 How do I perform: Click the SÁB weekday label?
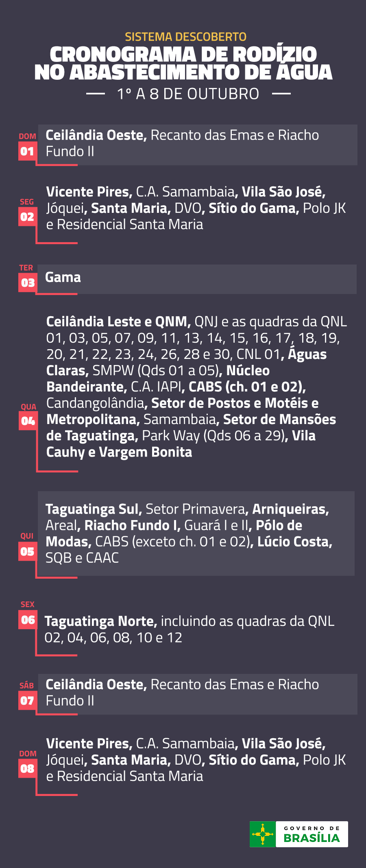coord(27,686)
